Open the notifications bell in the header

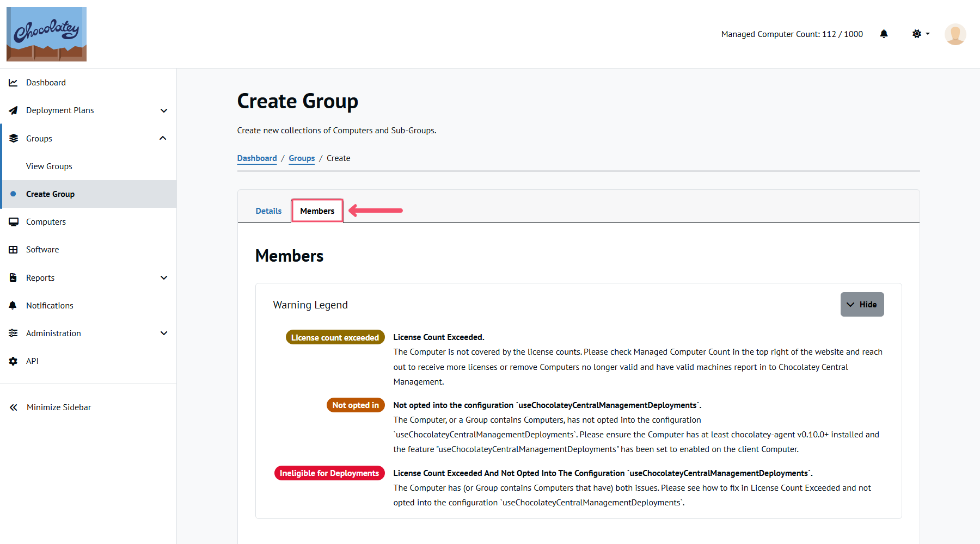tap(884, 34)
